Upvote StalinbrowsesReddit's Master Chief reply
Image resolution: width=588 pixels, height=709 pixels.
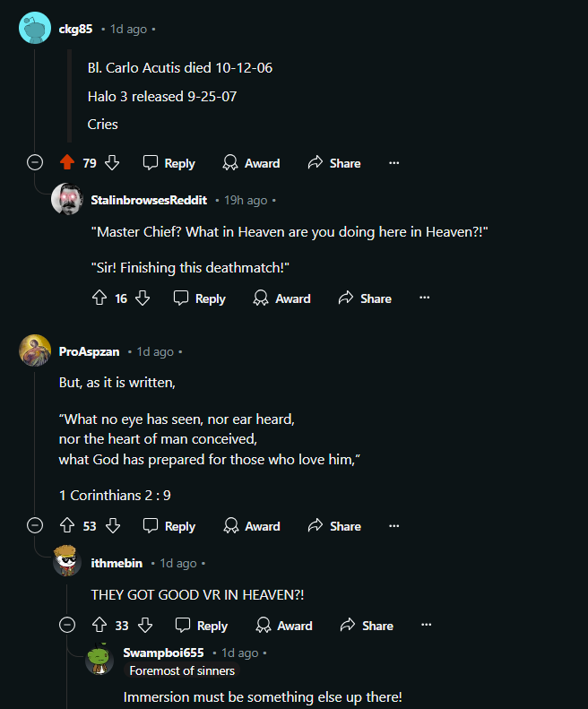click(x=99, y=298)
